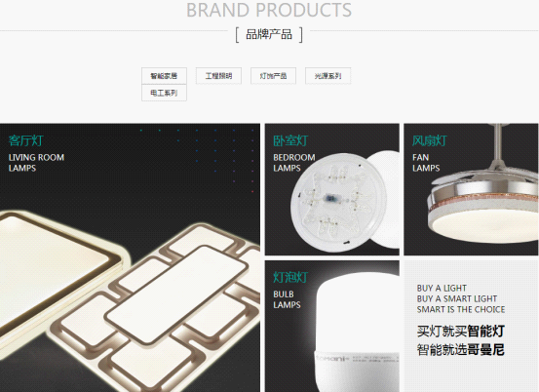539x392 pixels.
Task: Click the BUY A SMART LIGHT slogan tile
Action: 471,326
